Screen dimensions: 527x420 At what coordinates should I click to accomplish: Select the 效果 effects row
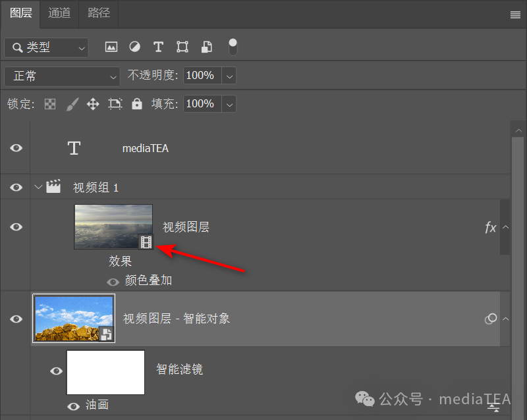click(120, 261)
